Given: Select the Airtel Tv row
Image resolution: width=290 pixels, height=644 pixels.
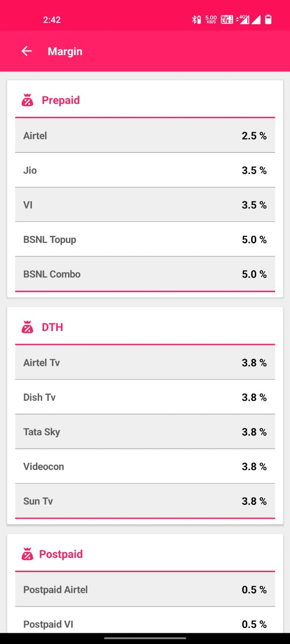Looking at the screenshot, I should [145, 362].
